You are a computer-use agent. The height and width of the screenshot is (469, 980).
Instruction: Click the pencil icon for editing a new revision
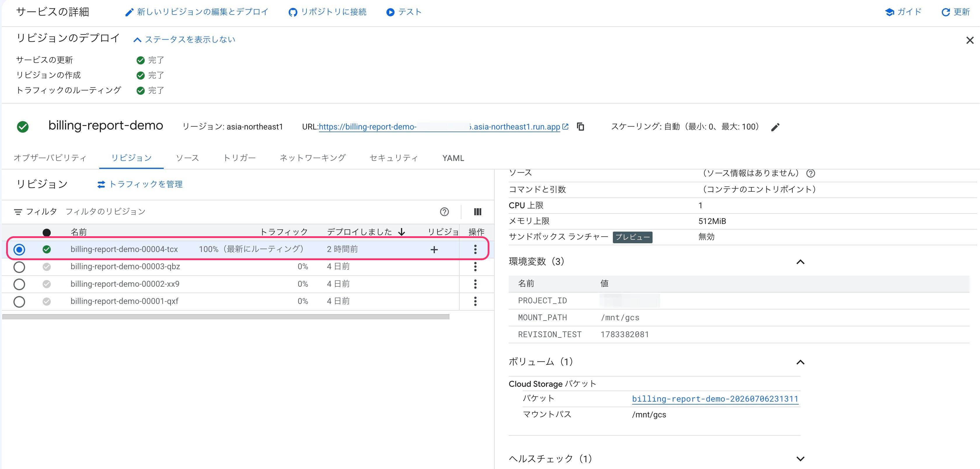pos(129,13)
